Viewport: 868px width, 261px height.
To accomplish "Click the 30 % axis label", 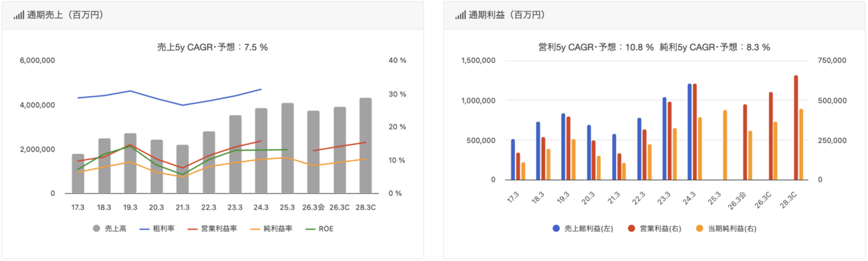I will click(398, 94).
